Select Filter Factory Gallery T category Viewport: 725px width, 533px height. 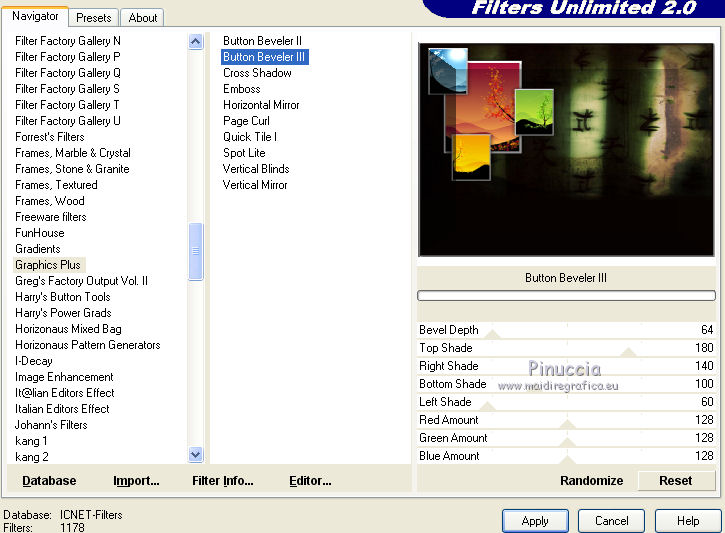[x=68, y=105]
